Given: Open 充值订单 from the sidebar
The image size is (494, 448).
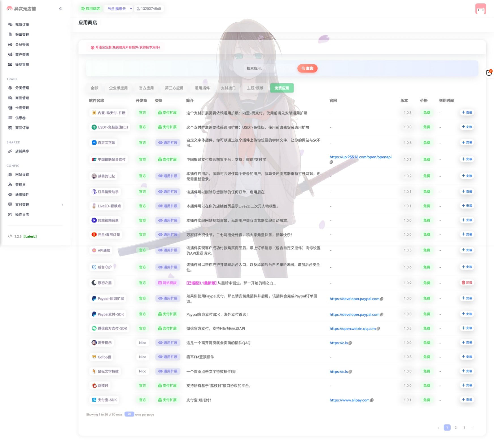Looking at the screenshot, I should click(22, 25).
